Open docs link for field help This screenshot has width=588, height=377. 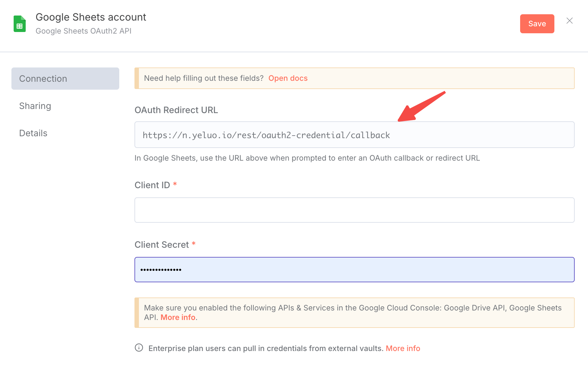(x=288, y=78)
